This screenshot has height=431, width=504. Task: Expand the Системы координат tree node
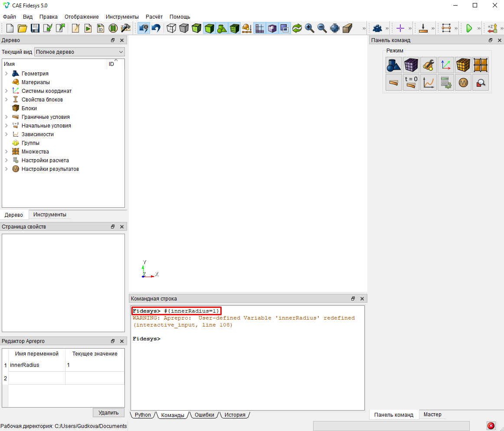(6, 91)
